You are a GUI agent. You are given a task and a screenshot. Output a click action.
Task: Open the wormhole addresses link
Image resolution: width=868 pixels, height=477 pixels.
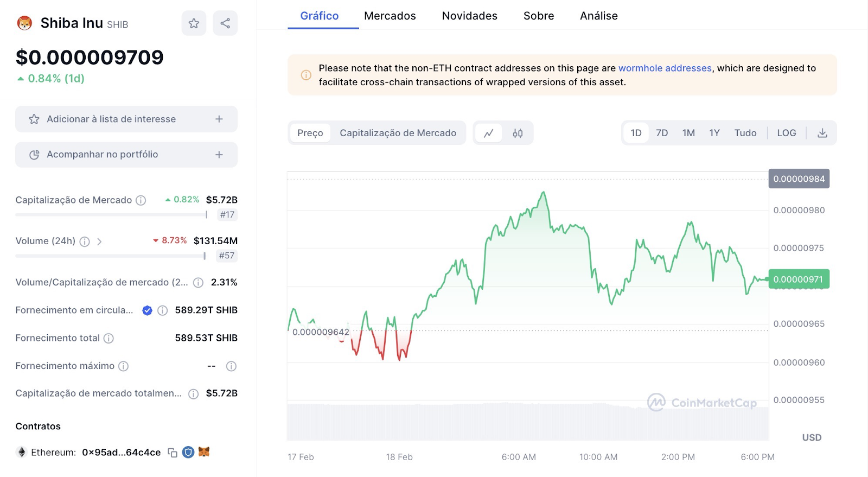(665, 68)
